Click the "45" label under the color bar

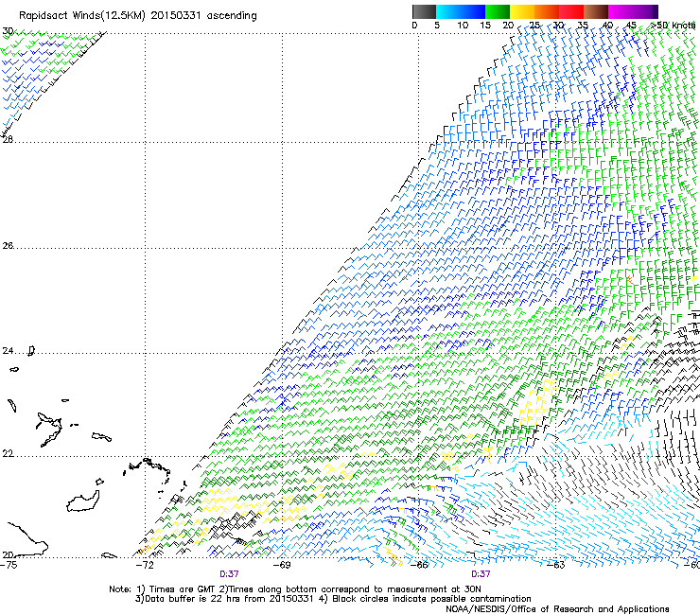pyautogui.click(x=631, y=26)
